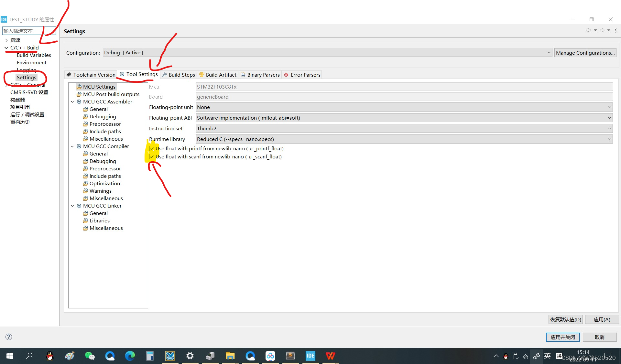Open the Floating-point unit dropdown

[x=404, y=107]
